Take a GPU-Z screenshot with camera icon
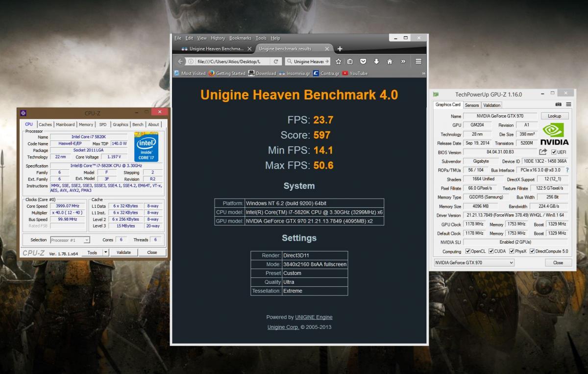This screenshot has height=374, width=588. tap(559, 104)
